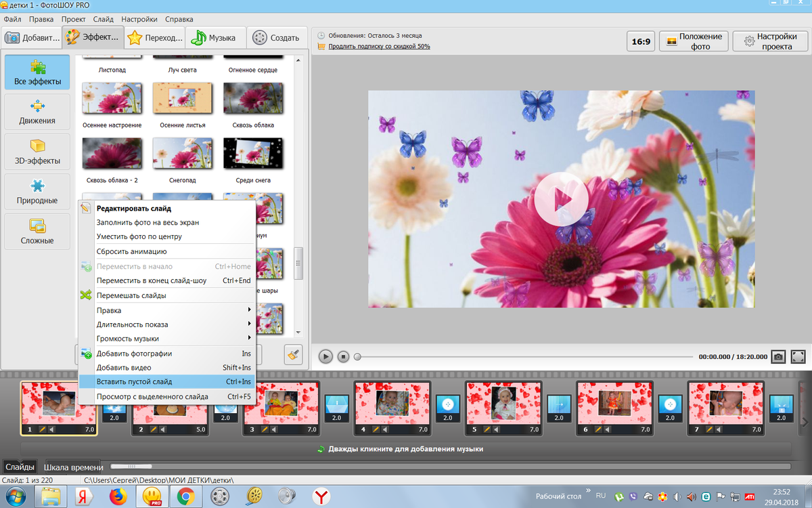Select the Сложные effects category
Screen dimensions: 812x508
pyautogui.click(x=37, y=232)
